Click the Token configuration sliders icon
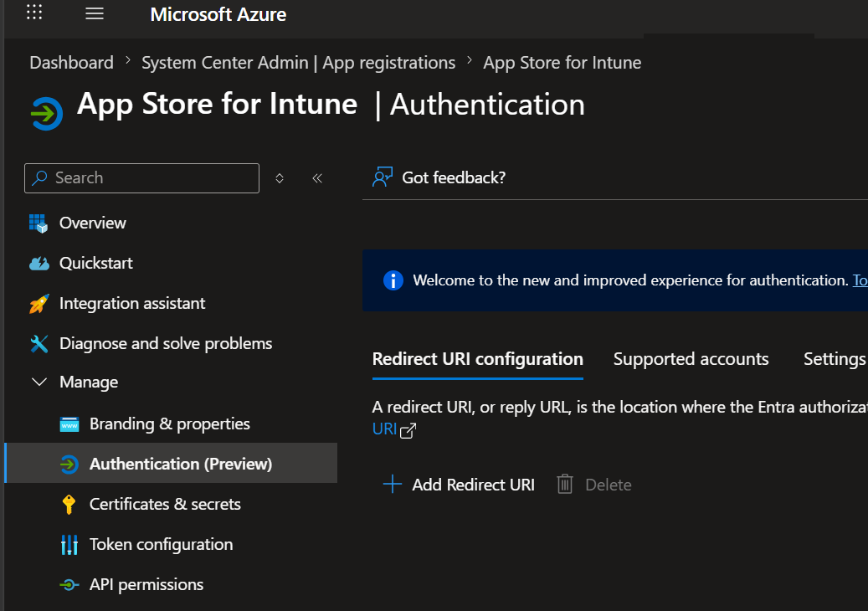This screenshot has height=611, width=868. 69,545
